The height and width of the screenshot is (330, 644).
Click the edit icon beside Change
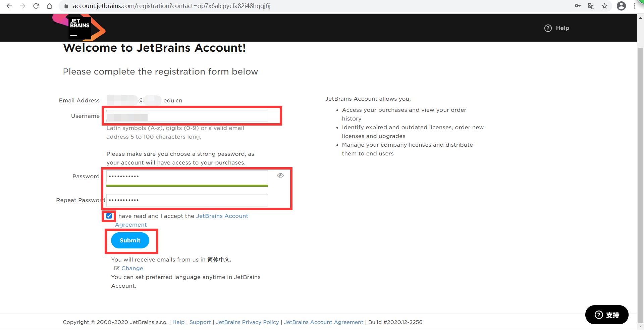coord(117,268)
